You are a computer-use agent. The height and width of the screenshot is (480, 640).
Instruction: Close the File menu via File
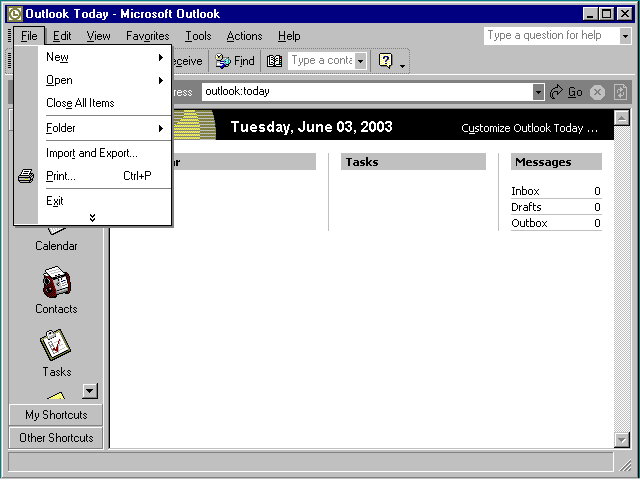(29, 36)
